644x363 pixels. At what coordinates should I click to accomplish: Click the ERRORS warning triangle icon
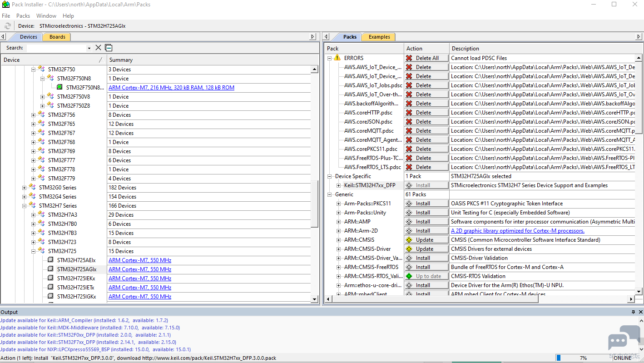click(337, 58)
